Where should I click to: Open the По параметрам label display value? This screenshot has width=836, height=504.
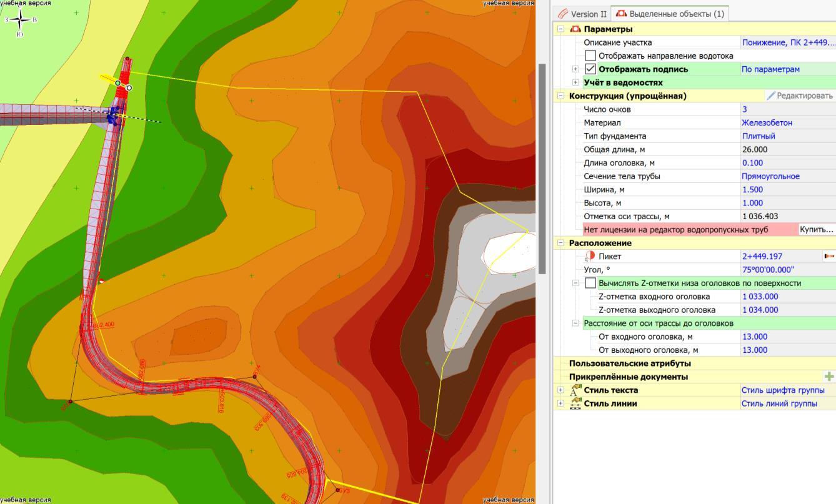(788, 69)
